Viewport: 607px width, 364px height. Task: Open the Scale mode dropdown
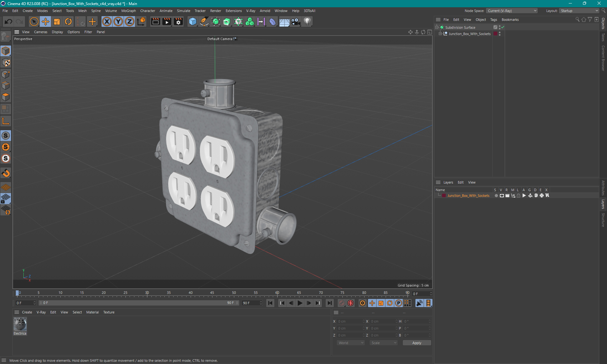point(383,343)
